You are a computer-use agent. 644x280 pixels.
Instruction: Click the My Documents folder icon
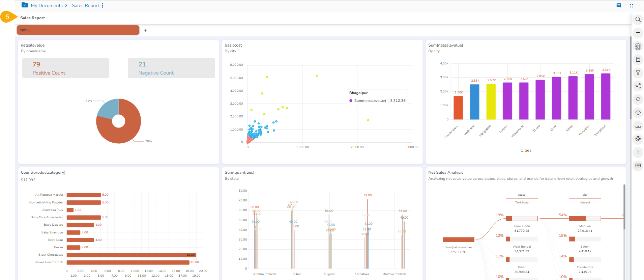coord(25,5)
